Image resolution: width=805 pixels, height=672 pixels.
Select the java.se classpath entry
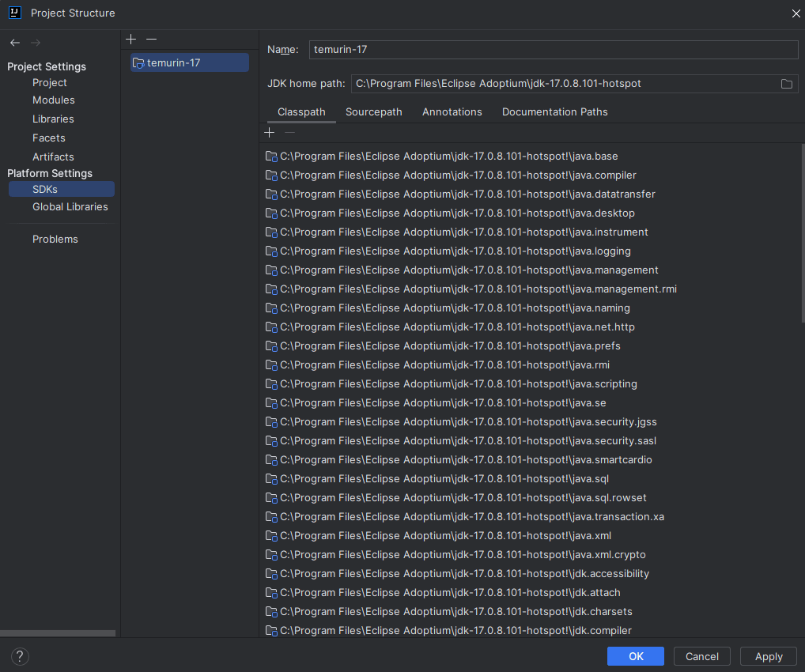pos(436,403)
